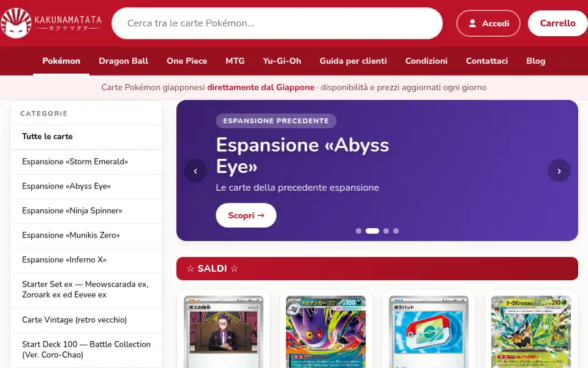Click the ESPANSIONE PRECEDENTE badge
Screen dimensions: 588x368
click(x=276, y=121)
